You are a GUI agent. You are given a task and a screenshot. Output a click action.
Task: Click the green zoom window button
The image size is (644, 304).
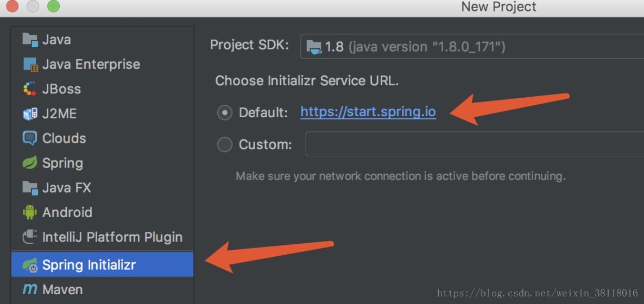click(x=53, y=6)
